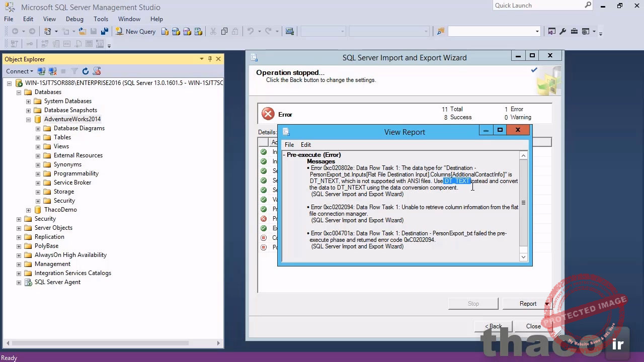Click the Toolbox icon in the toolbar
This screenshot has height=362, width=644.
574,31
